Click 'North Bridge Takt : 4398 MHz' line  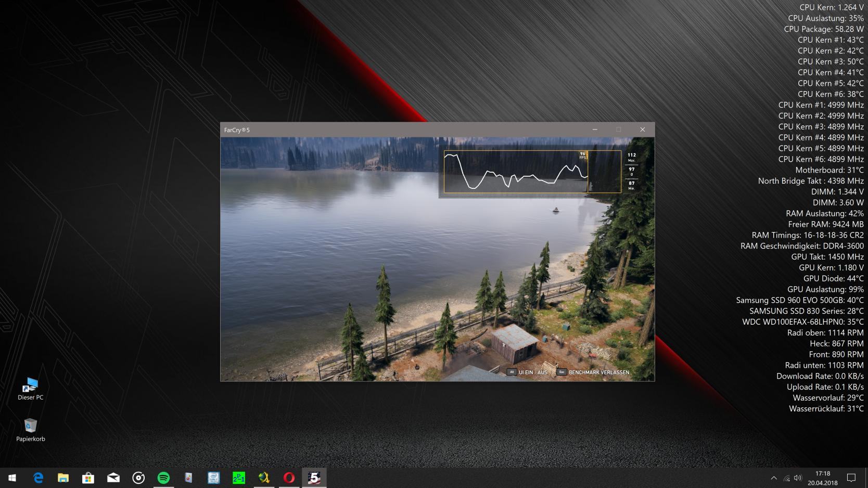[x=811, y=181]
